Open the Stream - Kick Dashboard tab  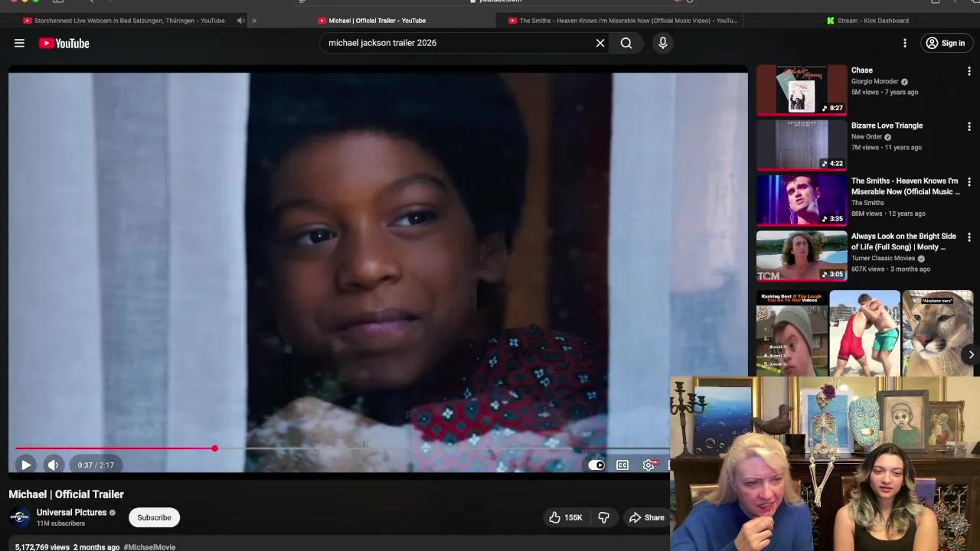point(867,21)
